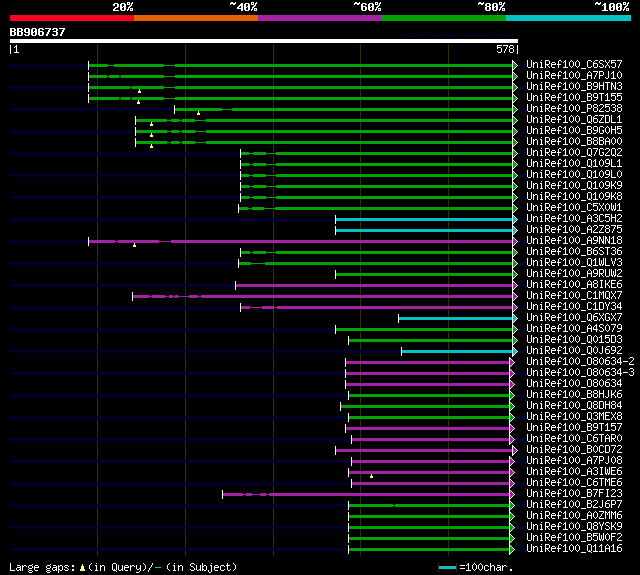Image resolution: width=640 pixels, height=575 pixels.
Task: Click the yellow gap marker below A9NN18 alignment
Action: tap(134, 245)
